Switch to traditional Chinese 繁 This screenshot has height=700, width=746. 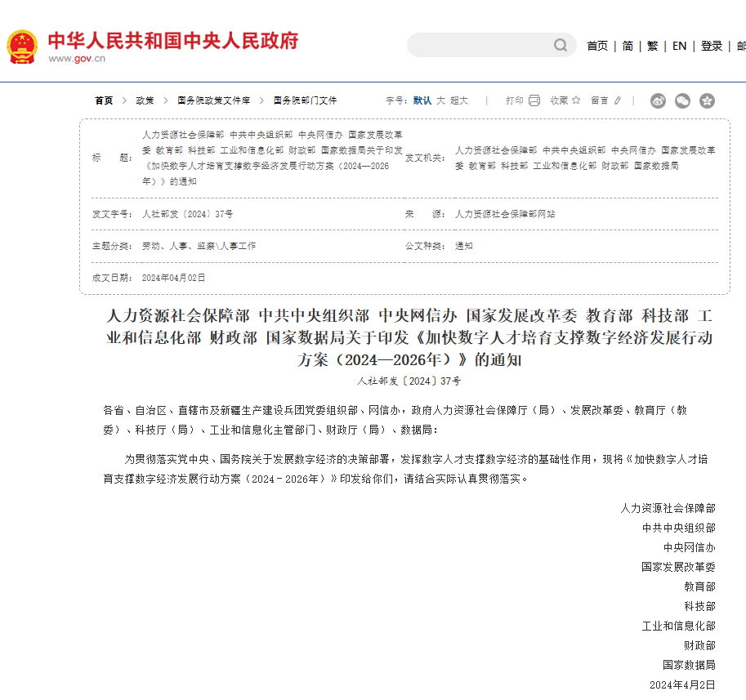coord(652,46)
